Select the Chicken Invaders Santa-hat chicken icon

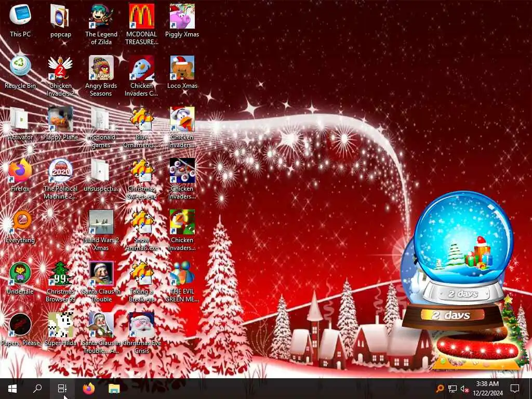click(x=182, y=128)
